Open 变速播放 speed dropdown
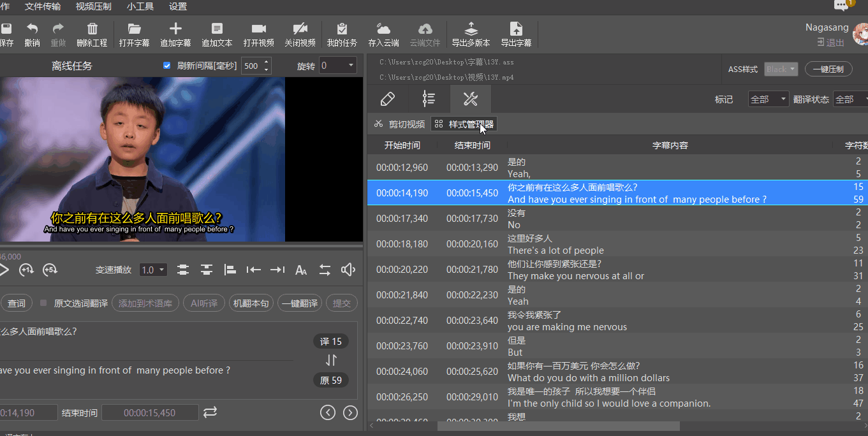Viewport: 868px width, 436px height. click(153, 270)
